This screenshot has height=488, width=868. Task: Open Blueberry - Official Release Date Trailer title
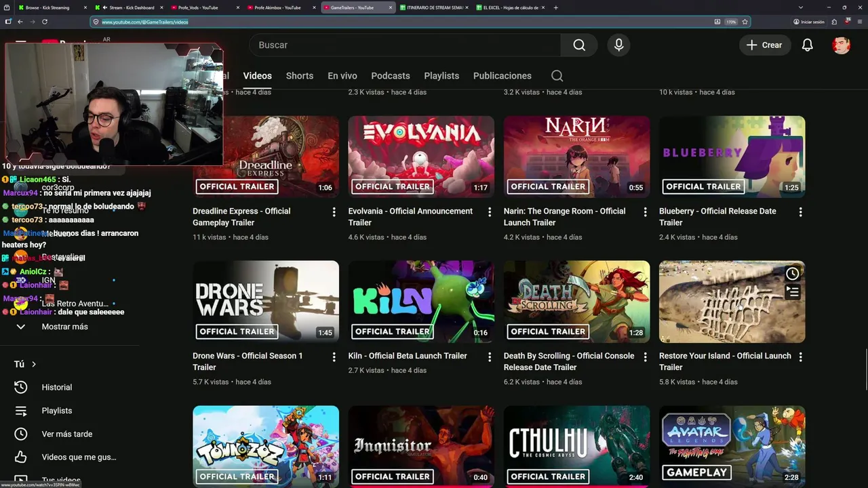click(717, 217)
